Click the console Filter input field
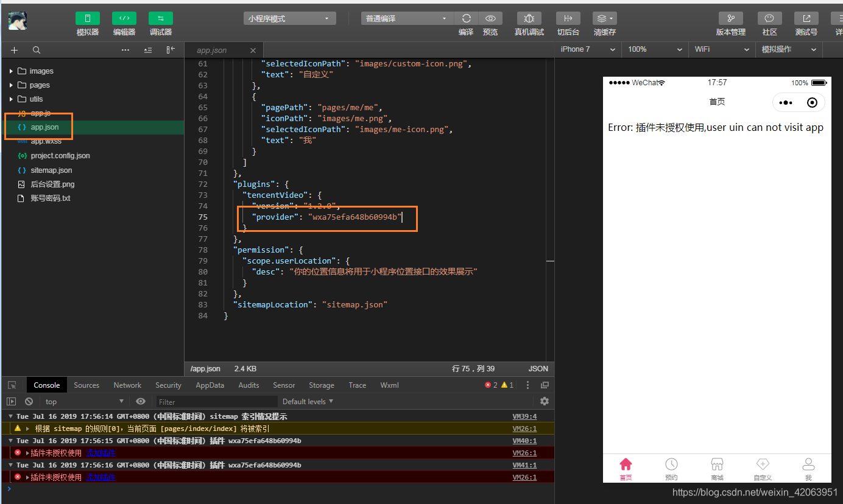The height and width of the screenshot is (504, 843). coord(216,402)
